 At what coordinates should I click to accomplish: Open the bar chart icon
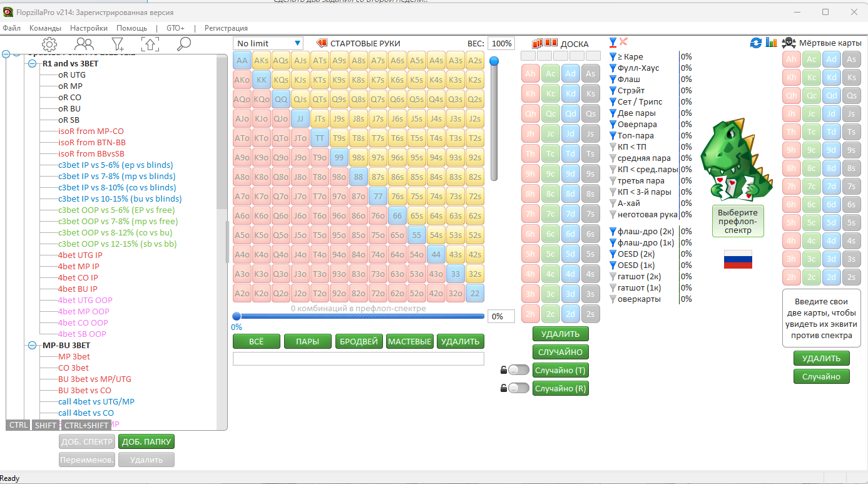click(771, 43)
